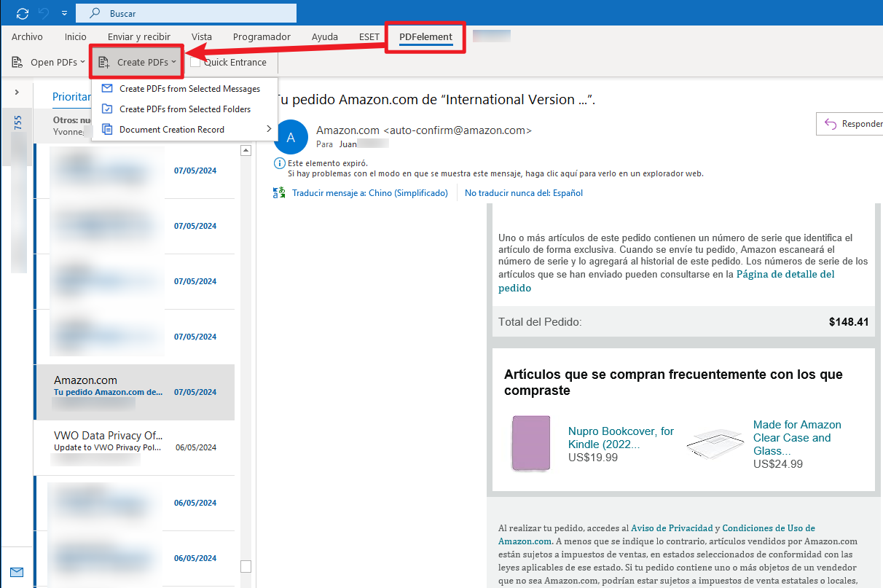Select the Prioritarios inbox tab

[x=72, y=97]
